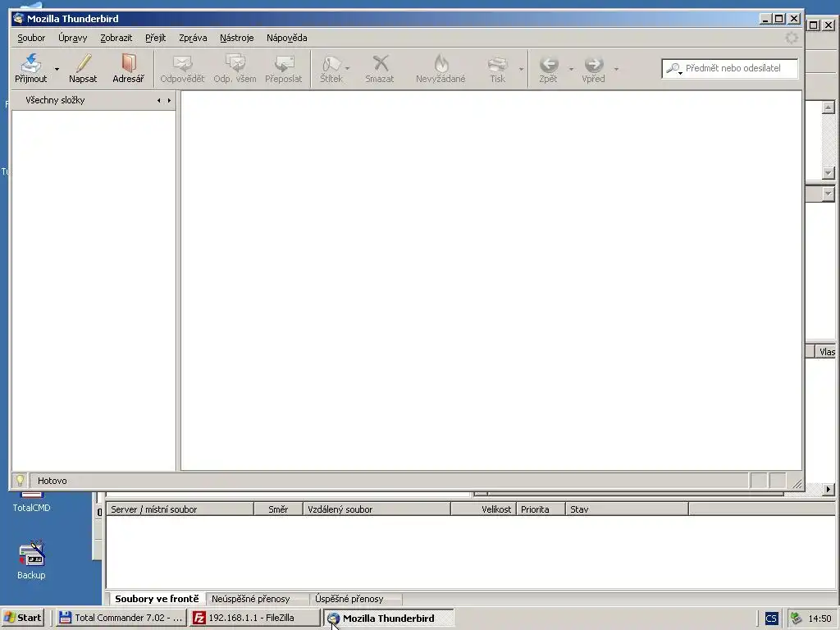Open the Zobrazit menu
The image size is (840, 630).
point(116,38)
